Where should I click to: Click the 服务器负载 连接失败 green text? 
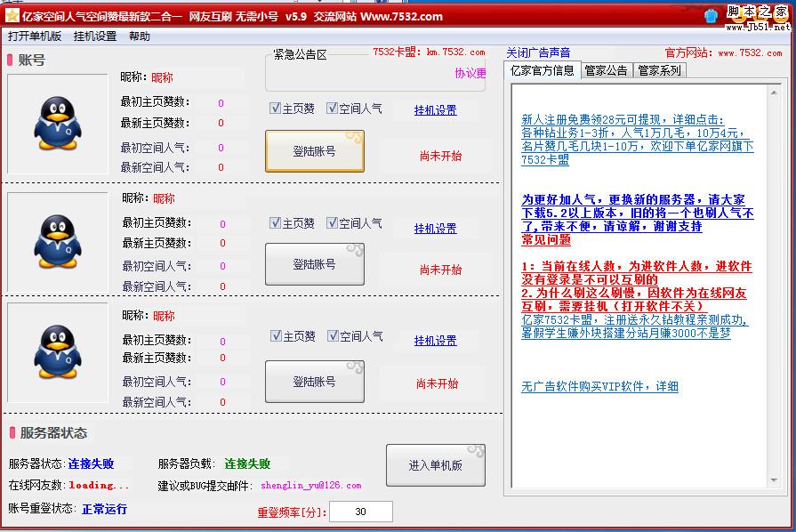(248, 463)
